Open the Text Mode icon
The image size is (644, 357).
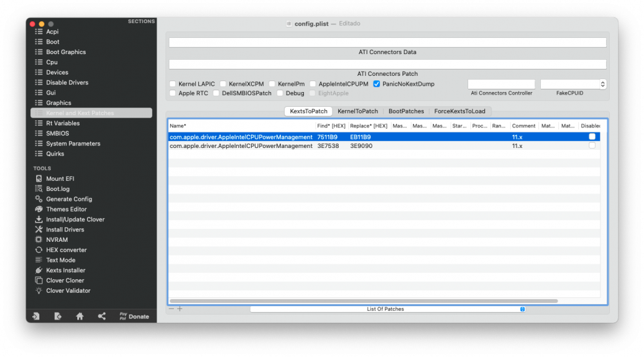point(39,260)
